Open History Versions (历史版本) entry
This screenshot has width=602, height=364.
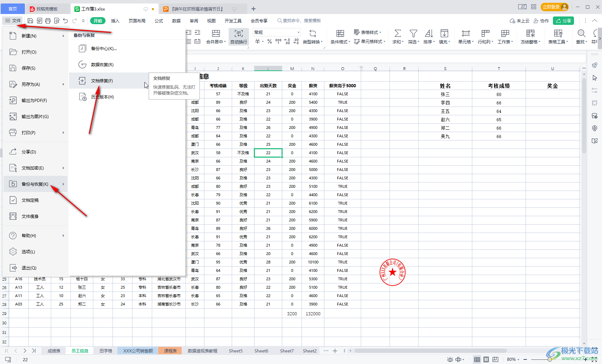pyautogui.click(x=127, y=97)
